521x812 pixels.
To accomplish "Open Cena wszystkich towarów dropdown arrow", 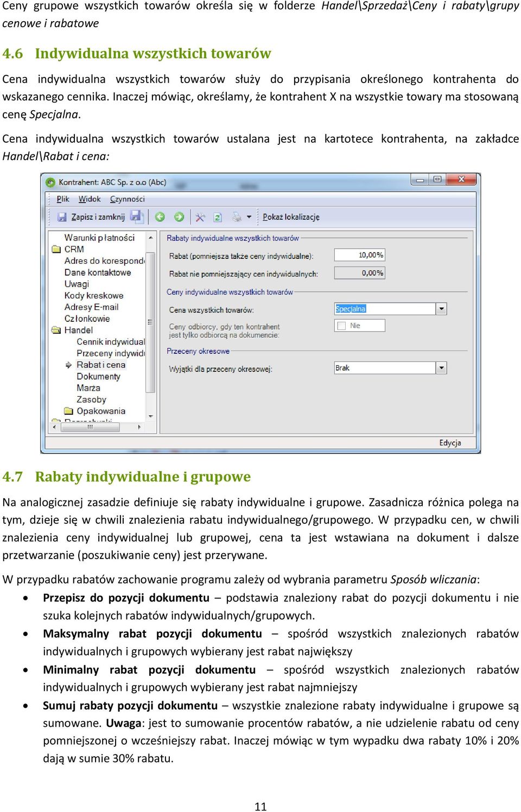I will tap(441, 309).
